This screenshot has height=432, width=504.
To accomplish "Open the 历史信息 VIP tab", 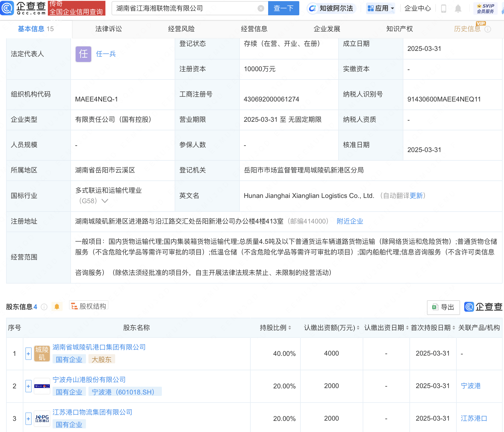I will click(x=467, y=29).
